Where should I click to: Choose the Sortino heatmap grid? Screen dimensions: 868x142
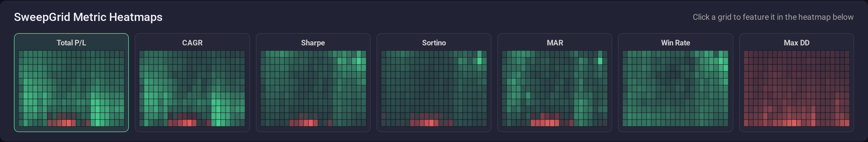point(434,83)
